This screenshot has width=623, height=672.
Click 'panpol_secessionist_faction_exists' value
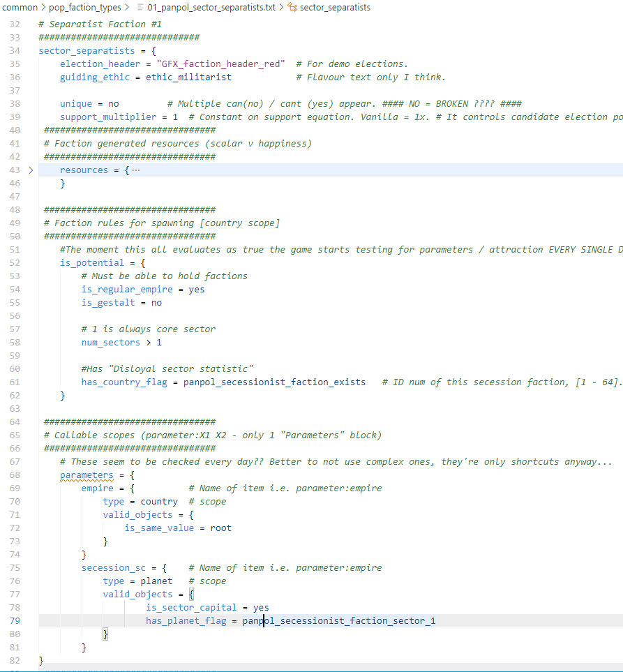coord(274,382)
